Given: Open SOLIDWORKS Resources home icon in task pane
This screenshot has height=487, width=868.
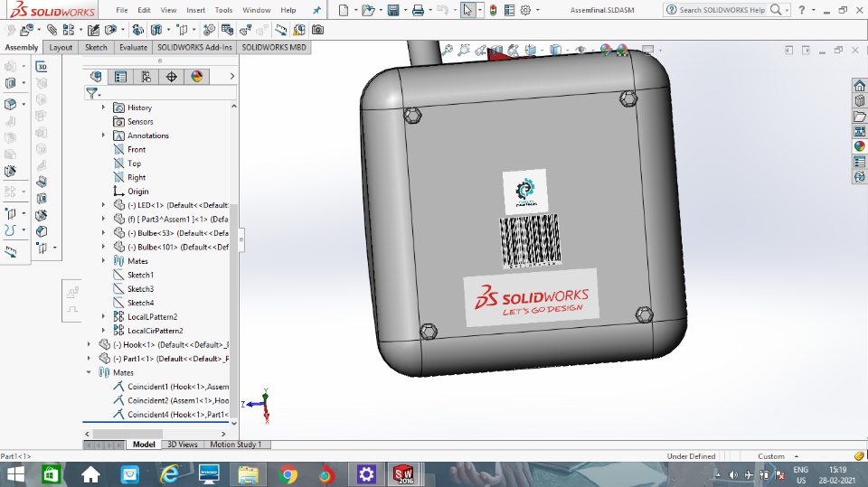Looking at the screenshot, I should click(859, 85).
